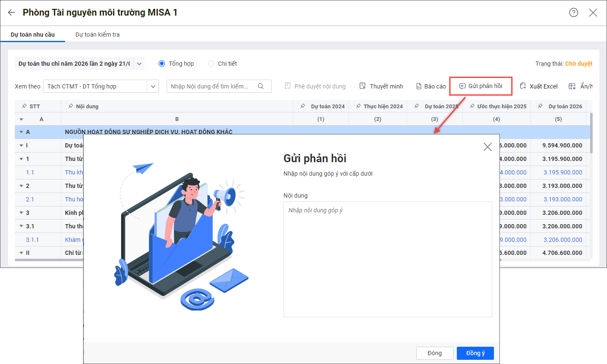Select the Dự toán nhu cầu tab

pyautogui.click(x=32, y=35)
